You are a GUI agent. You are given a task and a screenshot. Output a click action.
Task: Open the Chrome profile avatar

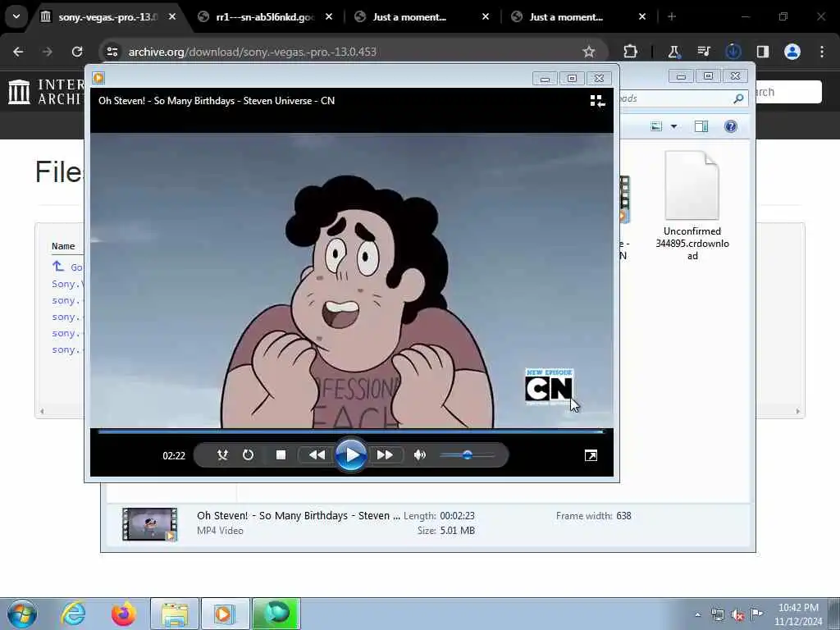(792, 52)
